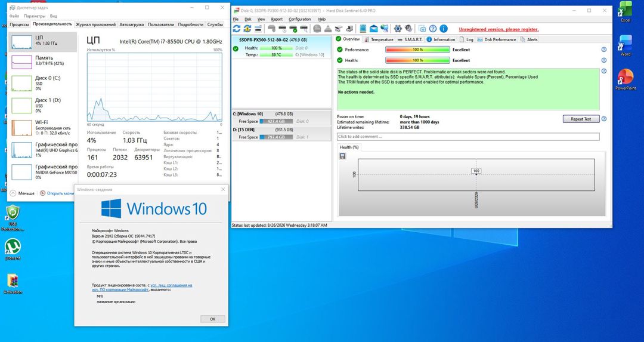Click the help icon next to Repeat Test
This screenshot has width=644, height=342.
coord(603,119)
